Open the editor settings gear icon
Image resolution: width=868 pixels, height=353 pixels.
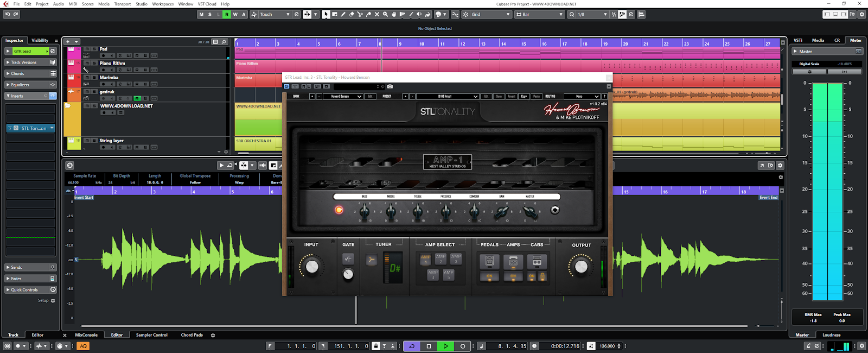[x=780, y=165]
